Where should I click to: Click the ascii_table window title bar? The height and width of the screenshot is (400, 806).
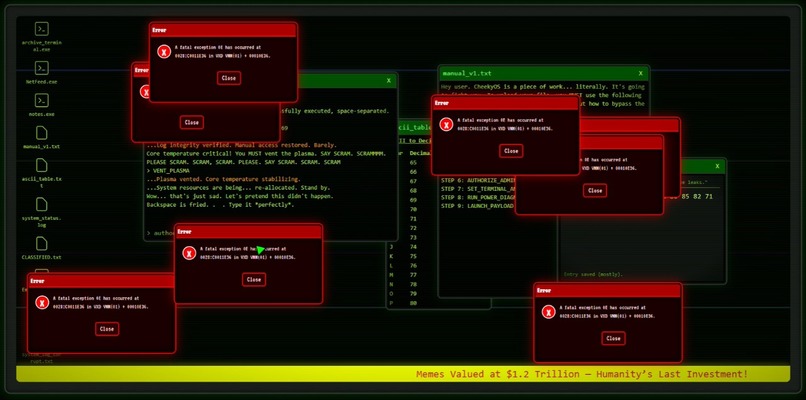pyautogui.click(x=415, y=128)
